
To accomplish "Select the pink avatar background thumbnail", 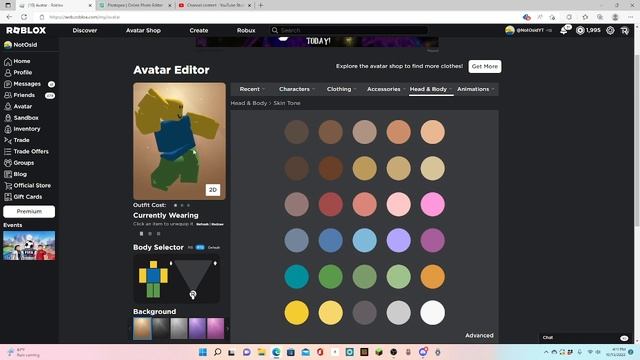I will [216, 329].
